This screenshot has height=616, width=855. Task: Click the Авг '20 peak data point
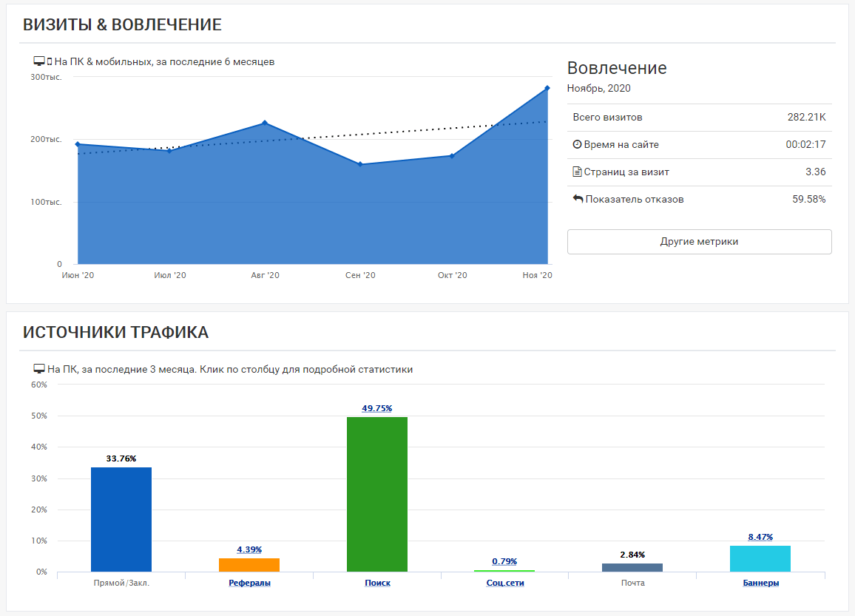[x=265, y=123]
